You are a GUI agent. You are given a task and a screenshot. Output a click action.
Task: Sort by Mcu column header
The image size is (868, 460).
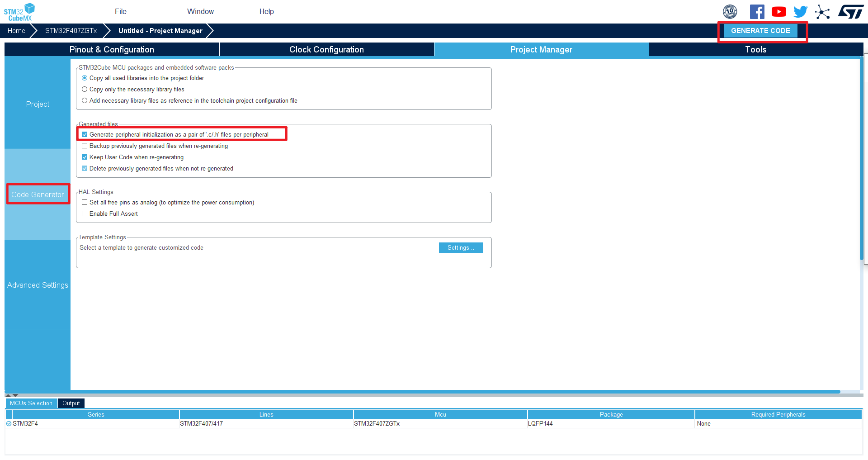coord(440,415)
